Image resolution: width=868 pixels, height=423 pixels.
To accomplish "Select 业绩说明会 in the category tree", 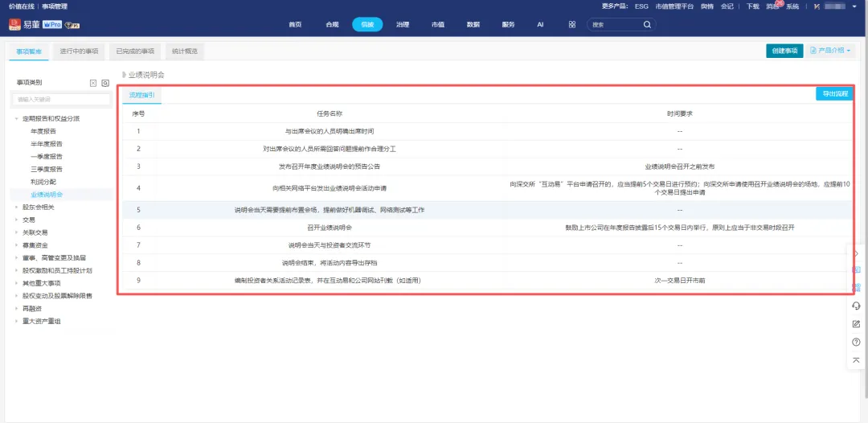I will point(47,195).
